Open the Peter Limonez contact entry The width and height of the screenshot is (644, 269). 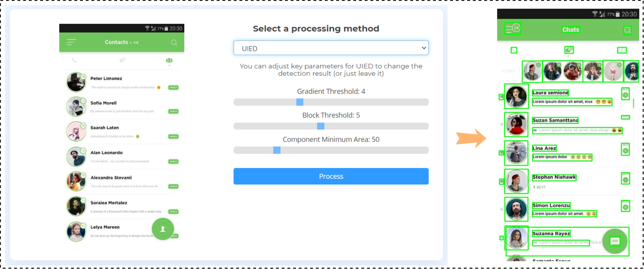coord(106,78)
